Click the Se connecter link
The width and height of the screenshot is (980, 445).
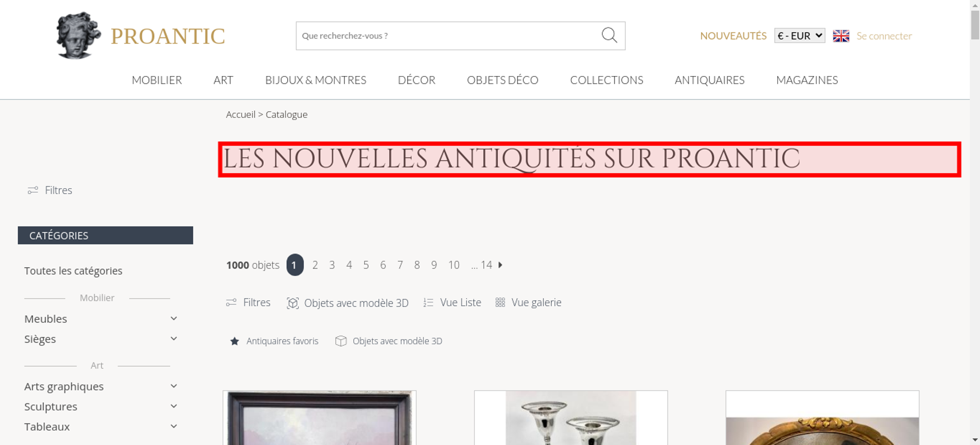[884, 36]
